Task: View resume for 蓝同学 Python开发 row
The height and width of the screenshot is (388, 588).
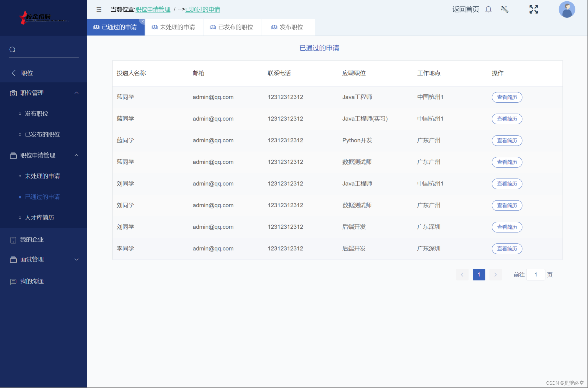Action: coord(507,141)
